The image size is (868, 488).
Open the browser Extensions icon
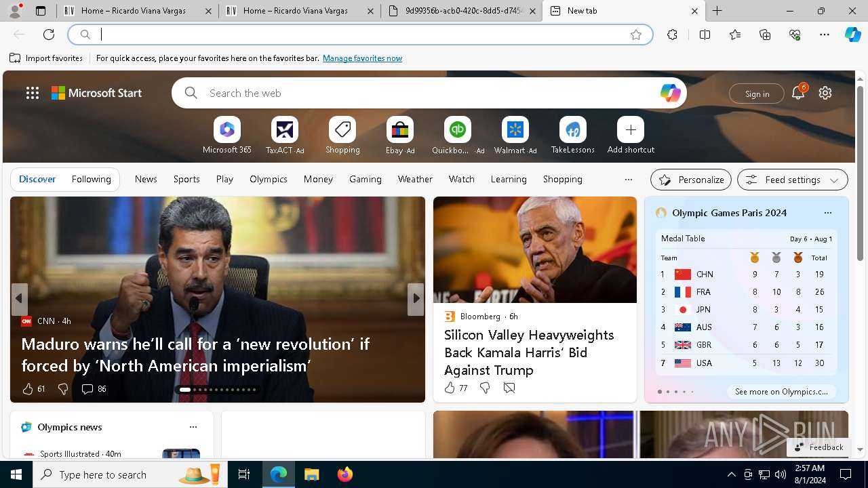(x=672, y=35)
